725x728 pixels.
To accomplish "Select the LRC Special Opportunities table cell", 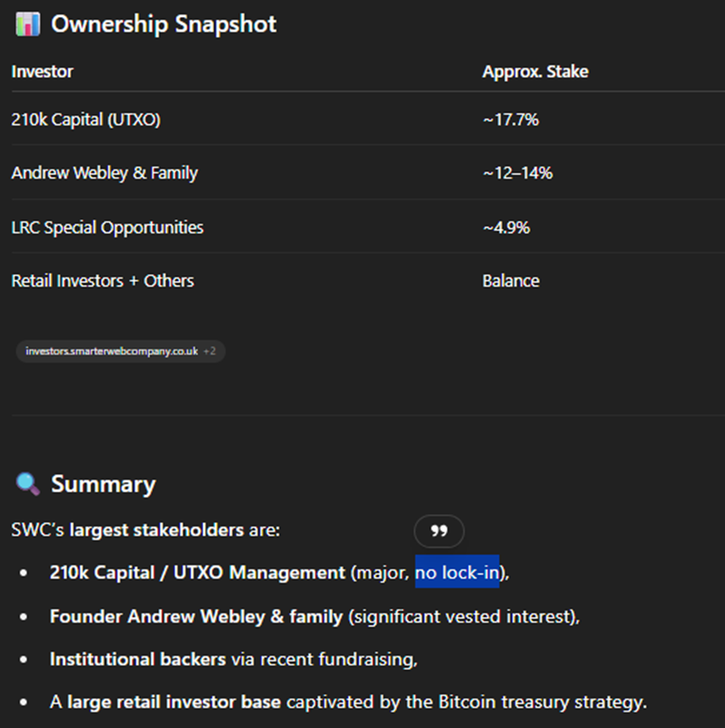I will (x=108, y=228).
